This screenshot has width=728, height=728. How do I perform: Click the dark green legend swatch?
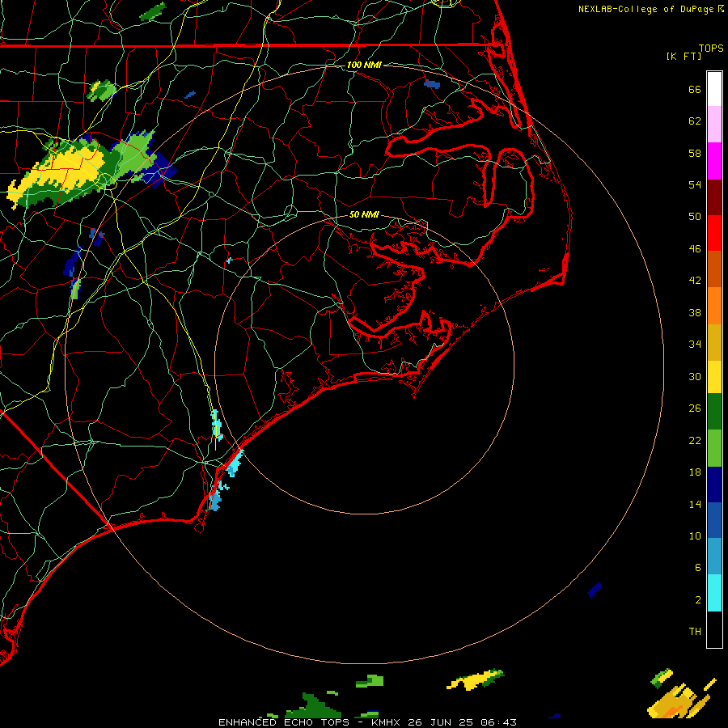714,412
